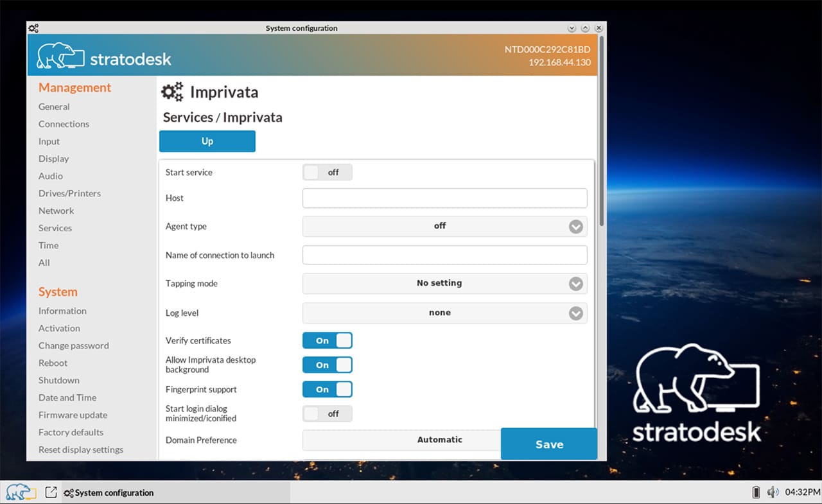This screenshot has height=504, width=822.
Task: Click the IP address 192.168.44.130
Action: (559, 62)
